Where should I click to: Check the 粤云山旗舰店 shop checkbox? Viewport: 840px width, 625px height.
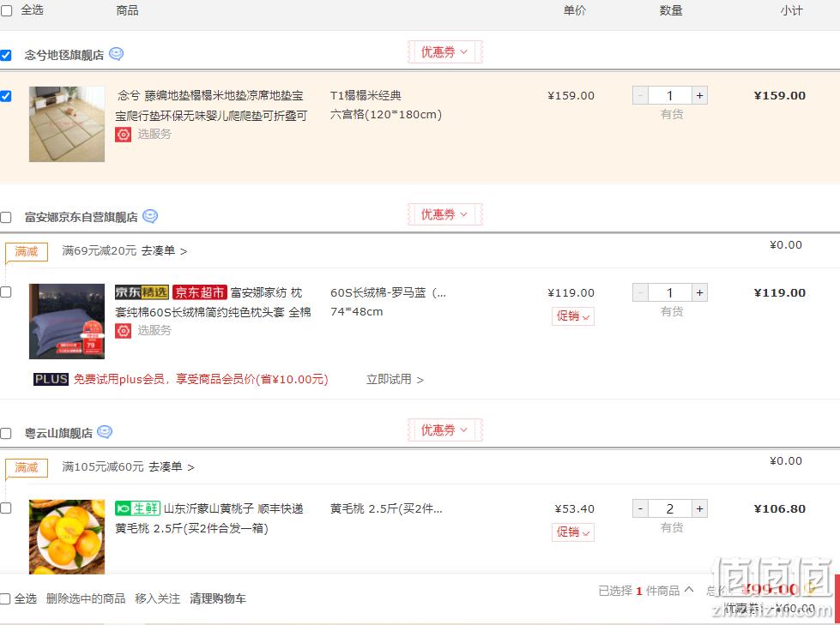[6, 433]
